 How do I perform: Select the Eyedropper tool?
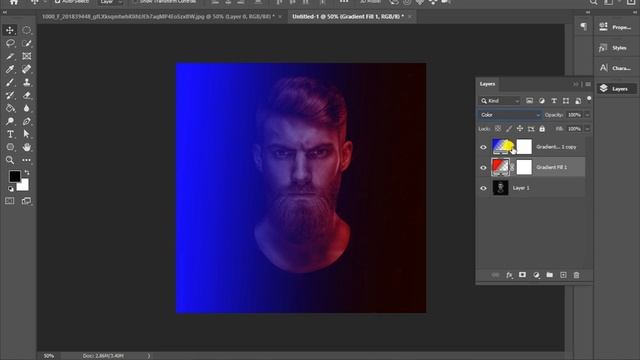[x=10, y=69]
